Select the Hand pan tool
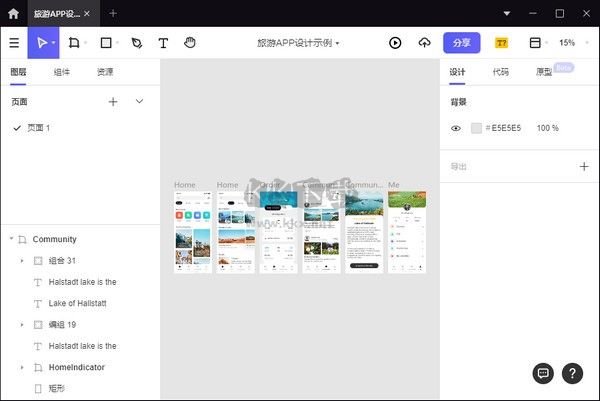This screenshot has height=401, width=600. pos(190,43)
